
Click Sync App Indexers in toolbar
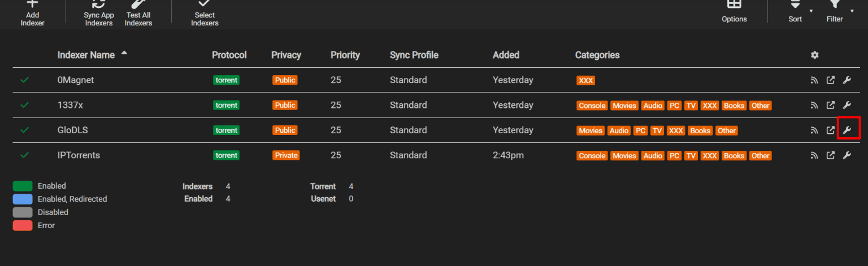99,12
